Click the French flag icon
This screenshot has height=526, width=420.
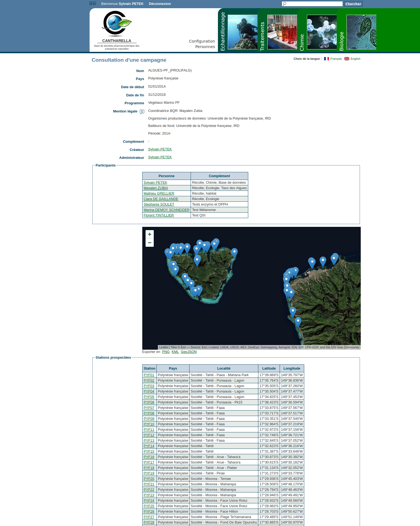point(327,59)
